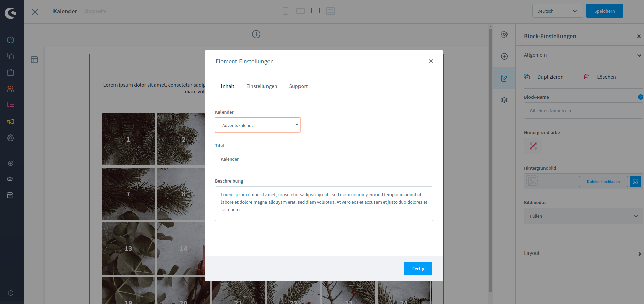
Task: Open the Customers sidebar icon
Action: (x=11, y=89)
